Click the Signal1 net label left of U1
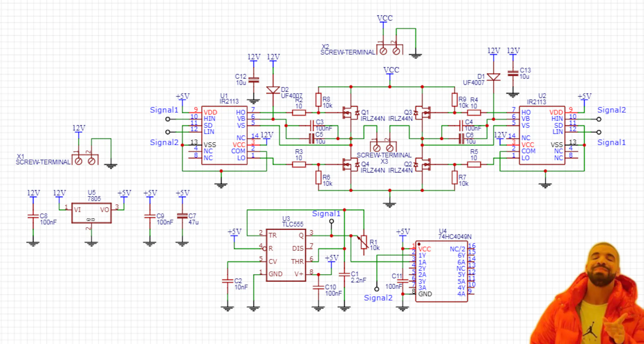This screenshot has height=344, width=644. (164, 110)
